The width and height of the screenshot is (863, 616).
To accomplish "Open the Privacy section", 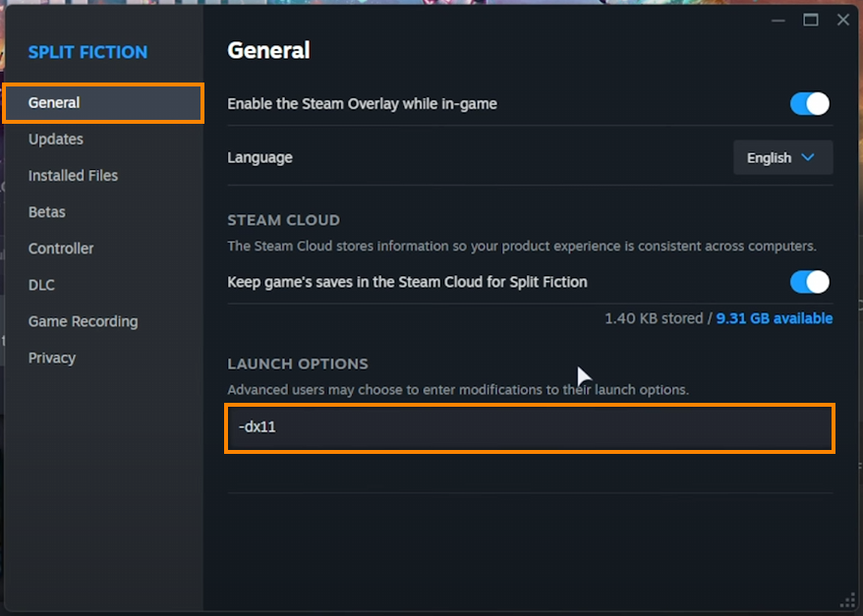I will (x=52, y=358).
